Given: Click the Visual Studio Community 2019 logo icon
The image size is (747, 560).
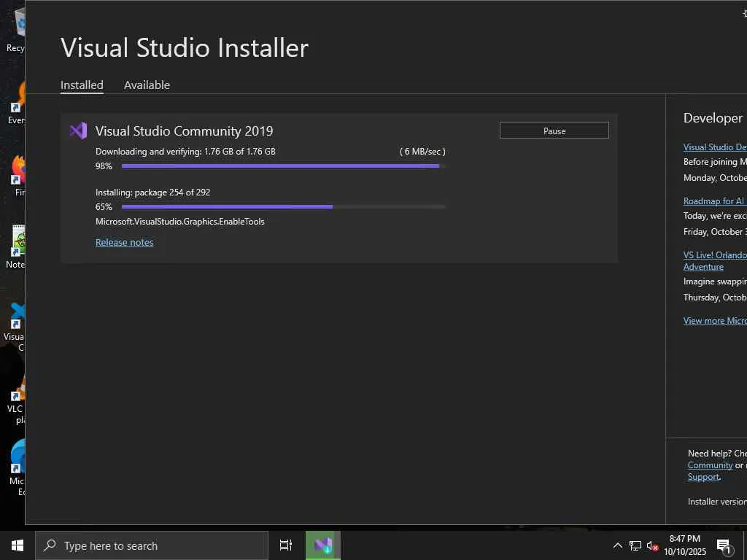Looking at the screenshot, I should (79, 131).
